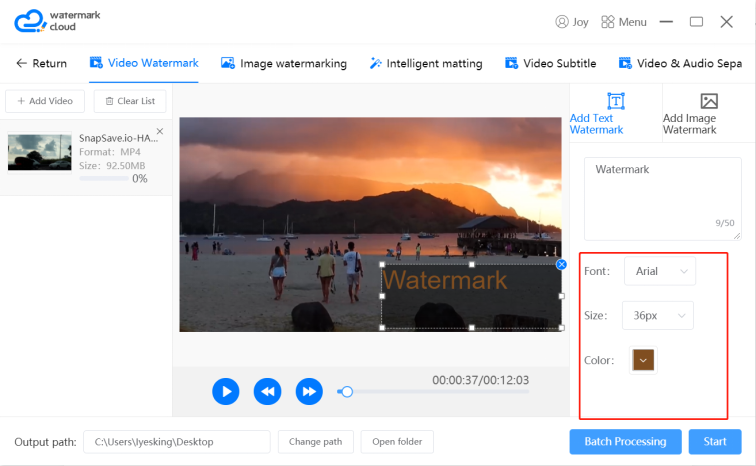
Task: Click the Output path field
Action: [176, 442]
